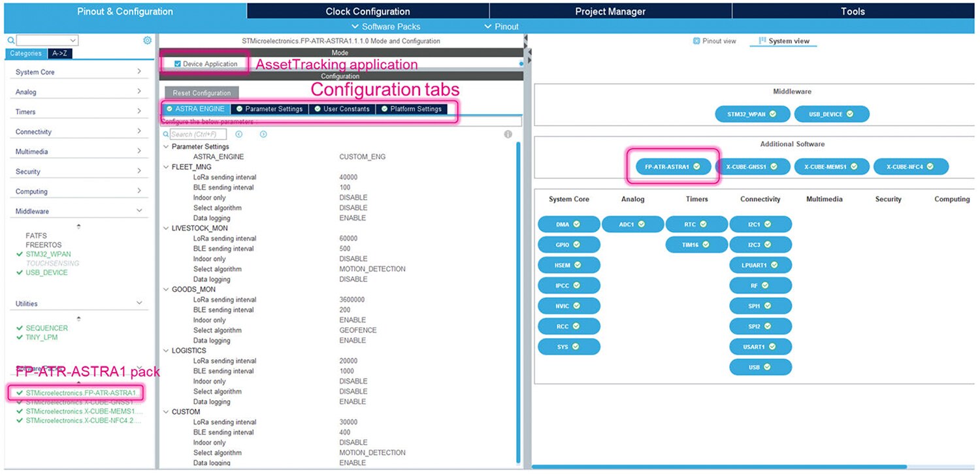Open the peripheral search combo box
This screenshot has height=474, width=980.
[x=47, y=40]
